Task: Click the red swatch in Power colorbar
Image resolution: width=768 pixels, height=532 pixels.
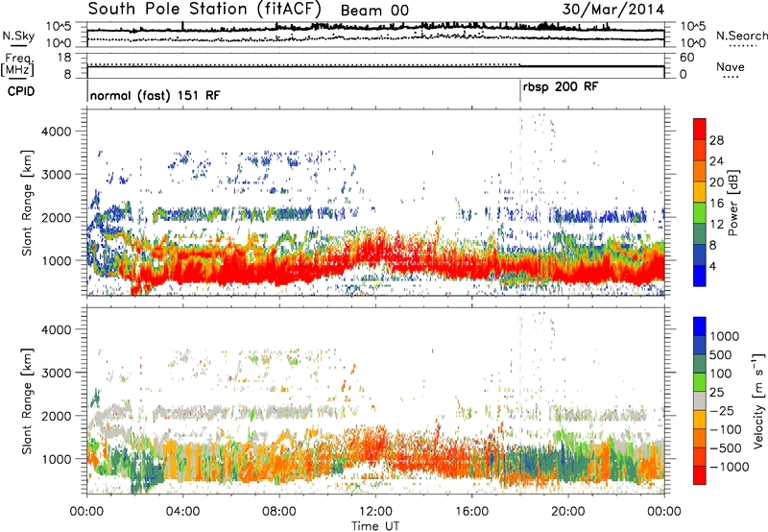Action: (x=700, y=129)
